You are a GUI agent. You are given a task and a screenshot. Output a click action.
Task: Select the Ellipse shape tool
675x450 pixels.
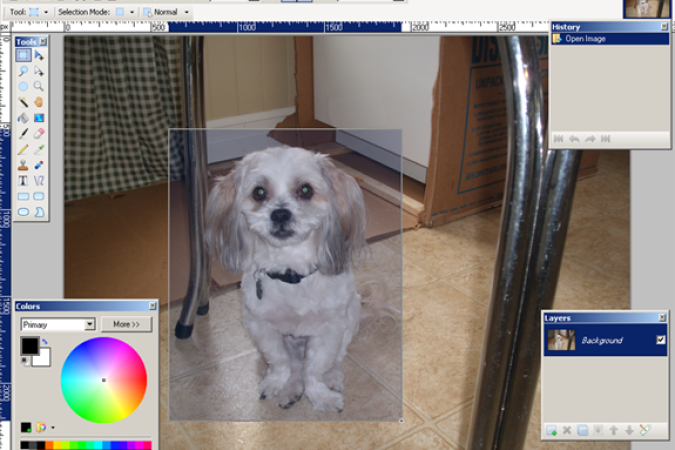pyautogui.click(x=23, y=212)
